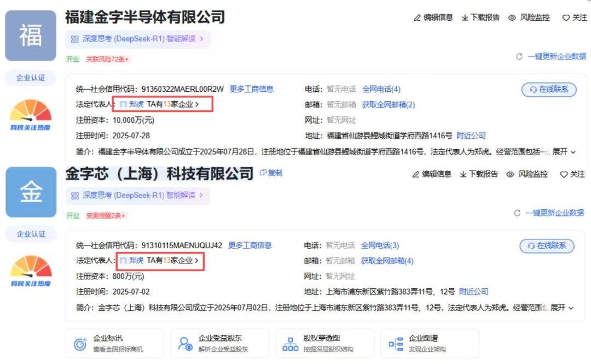
Task: Open DeepSeek-R1 智能解读 for 金字芯（上海）
Action: point(137,195)
